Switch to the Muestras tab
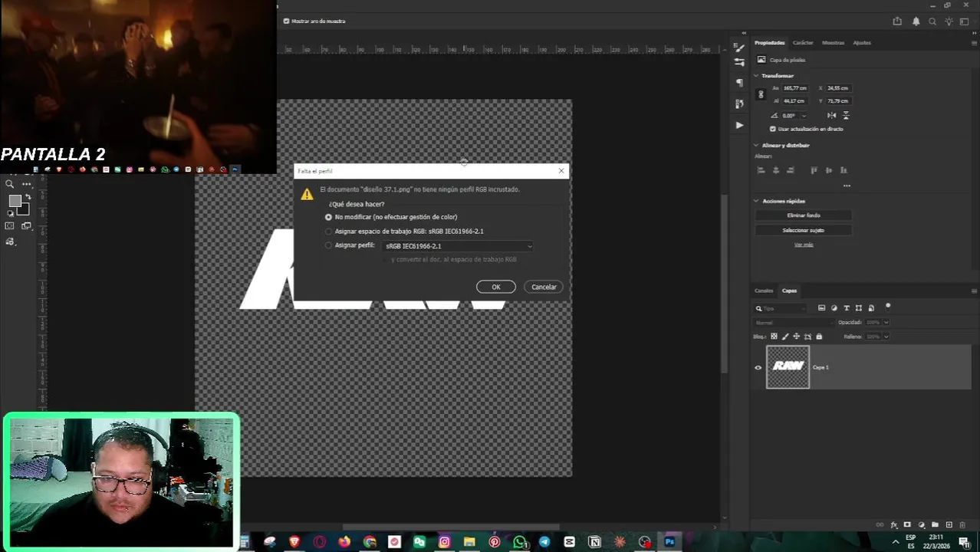Screen dimensions: 980x552 (x=833, y=43)
